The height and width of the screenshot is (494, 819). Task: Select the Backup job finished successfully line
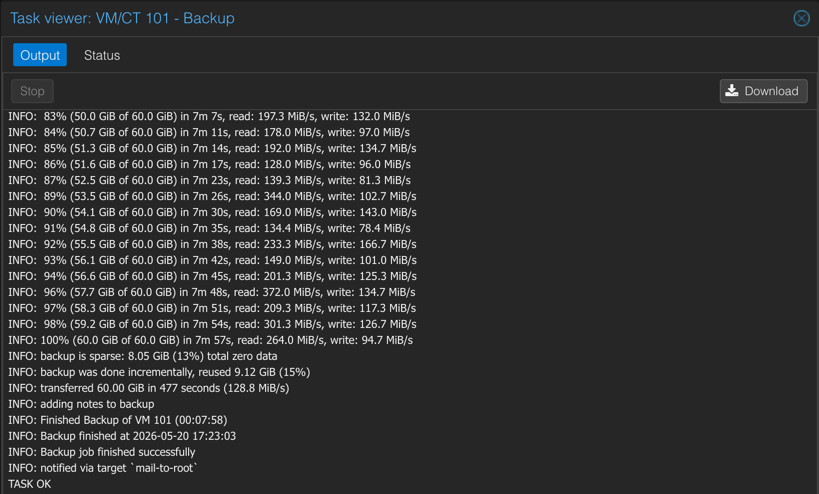tap(102, 452)
